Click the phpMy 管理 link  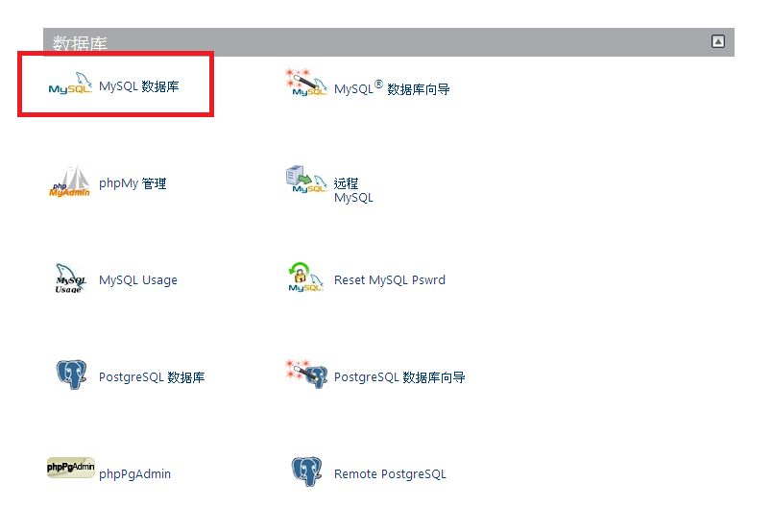coord(133,183)
